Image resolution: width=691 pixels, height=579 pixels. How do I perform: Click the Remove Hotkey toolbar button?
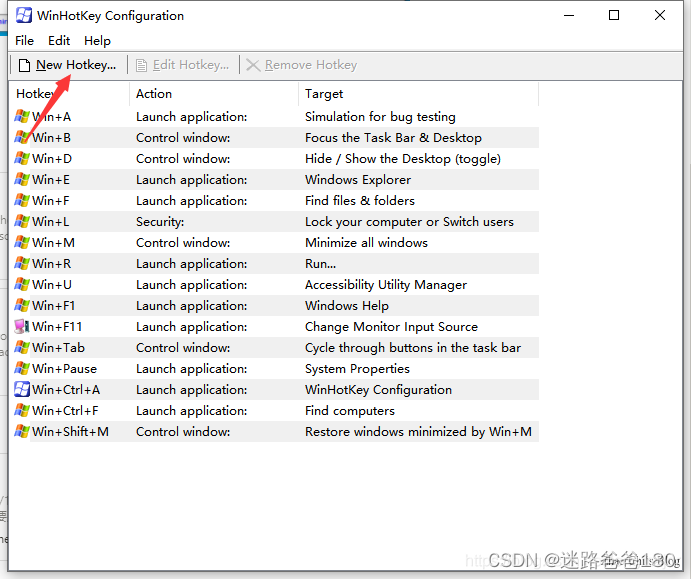[301, 65]
